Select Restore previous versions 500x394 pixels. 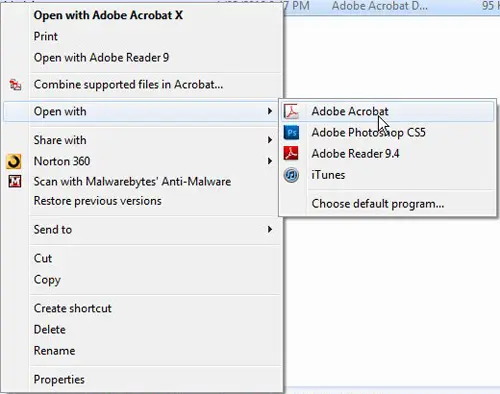point(98,201)
